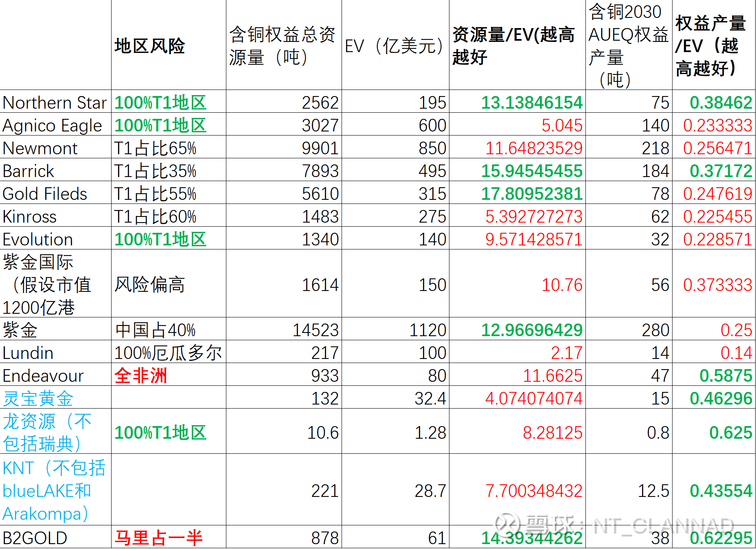Screen dimensions: 756x549
Task: Click the Endeavour company cell
Action: coord(55,375)
